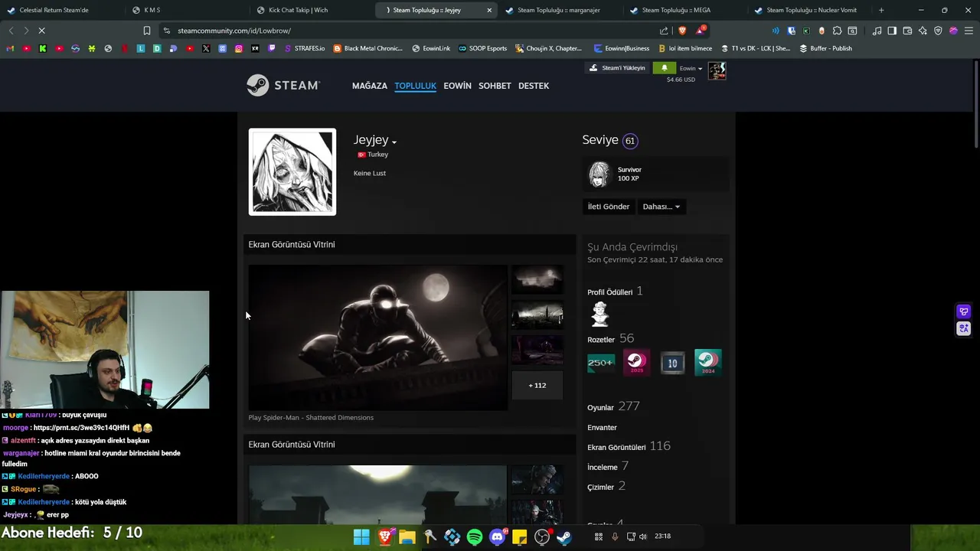Stop loading the page
Screen dimensions: 980x551
pos(41,31)
